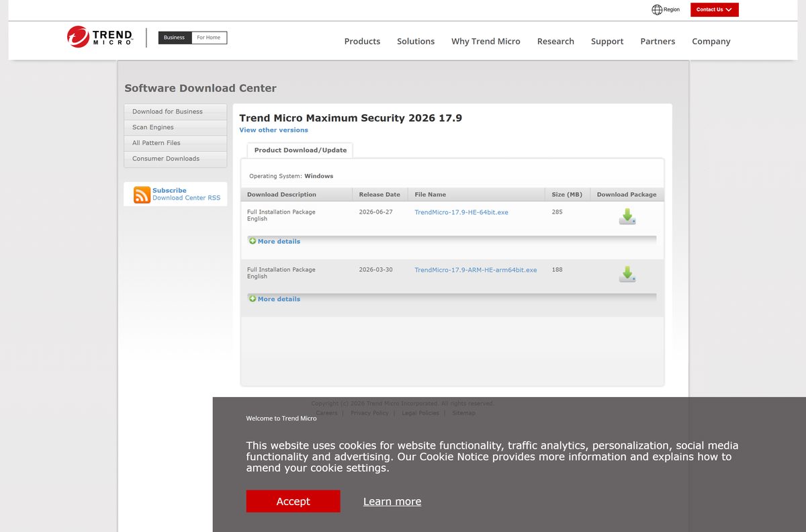806x532 pixels.
Task: Open the Solutions menu
Action: click(x=416, y=41)
